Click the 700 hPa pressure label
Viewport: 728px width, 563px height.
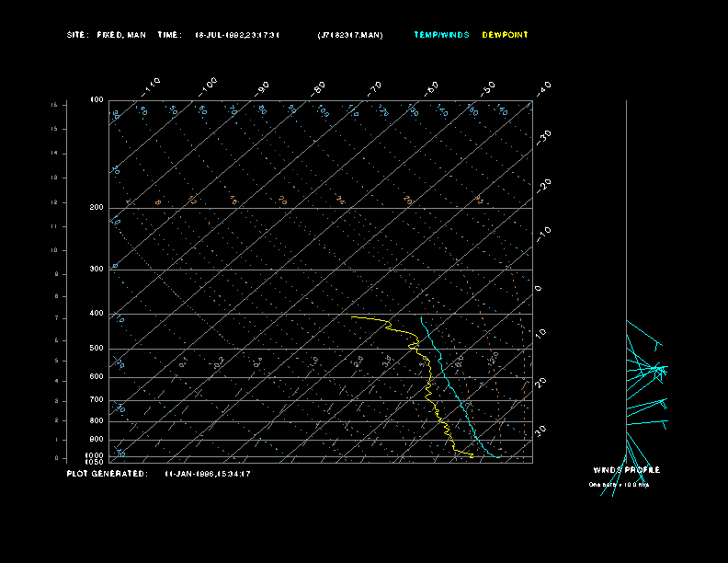click(97, 399)
